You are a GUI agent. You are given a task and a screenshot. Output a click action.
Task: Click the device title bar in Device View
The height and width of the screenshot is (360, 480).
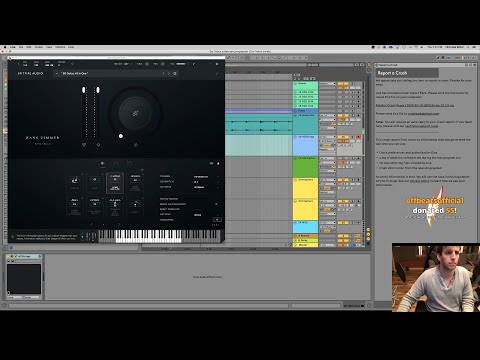(24, 256)
